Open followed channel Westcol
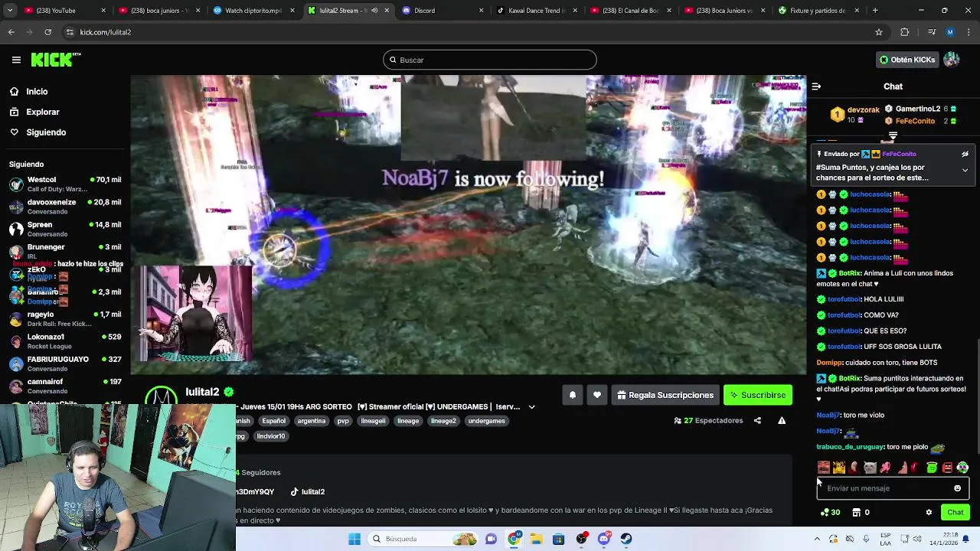Screen dimensions: 980x551 (x=65, y=184)
